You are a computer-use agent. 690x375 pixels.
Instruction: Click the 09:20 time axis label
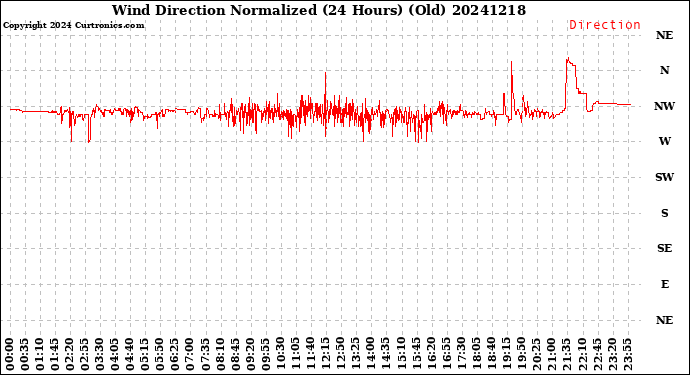tap(250, 355)
